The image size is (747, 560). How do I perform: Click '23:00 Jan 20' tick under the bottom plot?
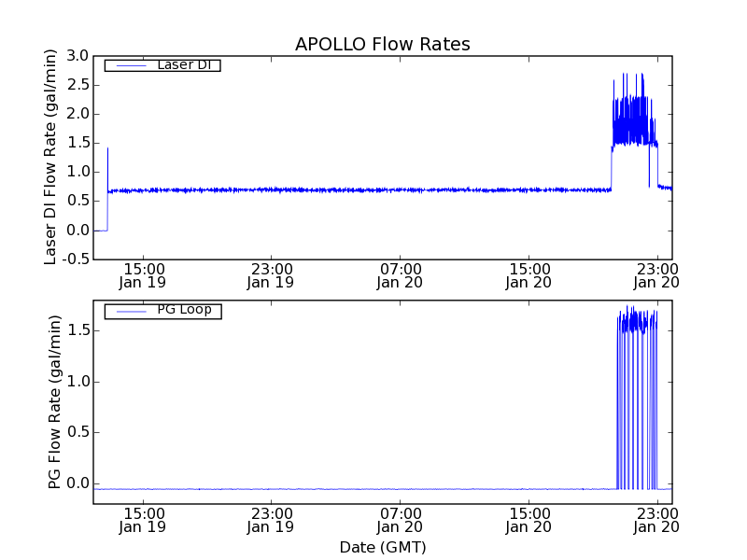pos(657,521)
